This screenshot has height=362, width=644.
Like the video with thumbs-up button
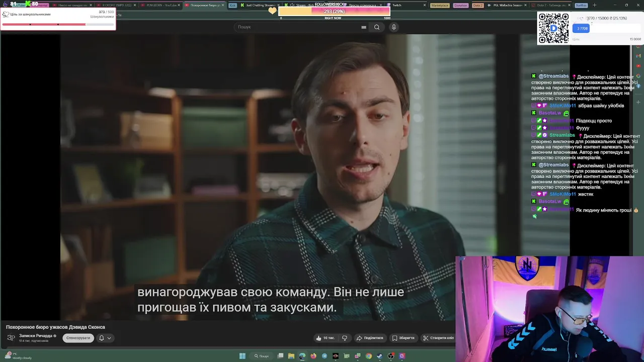pyautogui.click(x=325, y=338)
